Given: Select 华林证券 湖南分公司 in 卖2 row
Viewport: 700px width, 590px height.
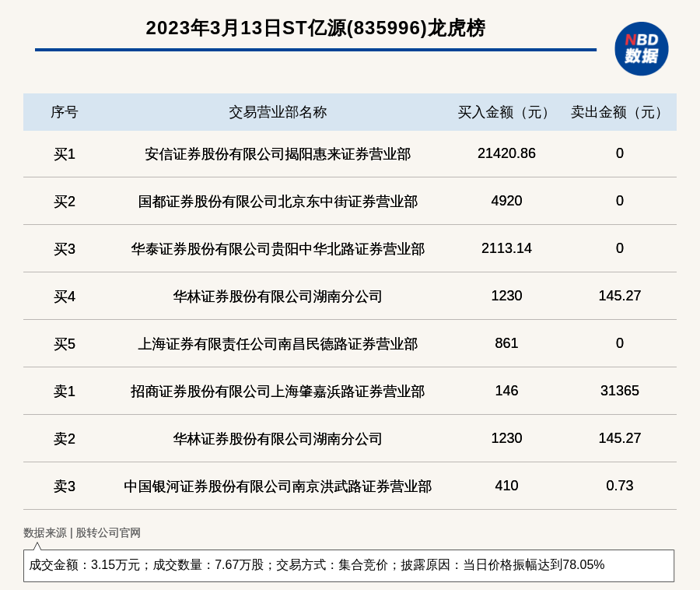Looking at the screenshot, I should pyautogui.click(x=278, y=438).
